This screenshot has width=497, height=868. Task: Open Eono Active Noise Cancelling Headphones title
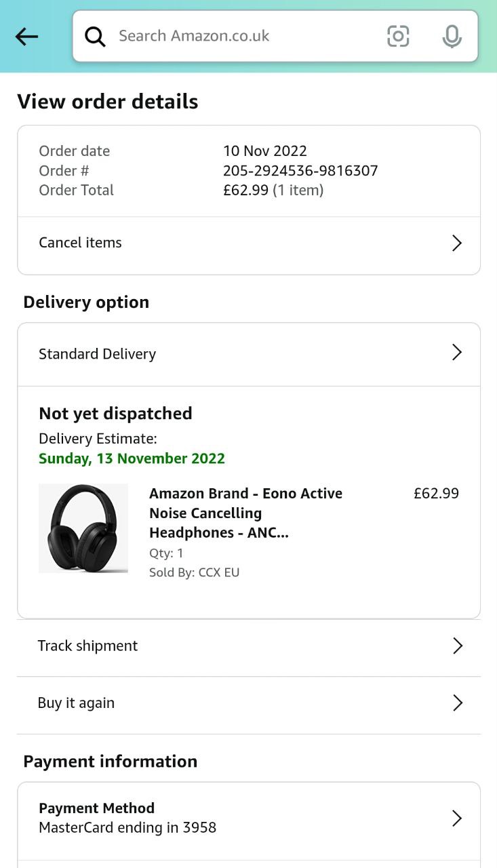(245, 513)
